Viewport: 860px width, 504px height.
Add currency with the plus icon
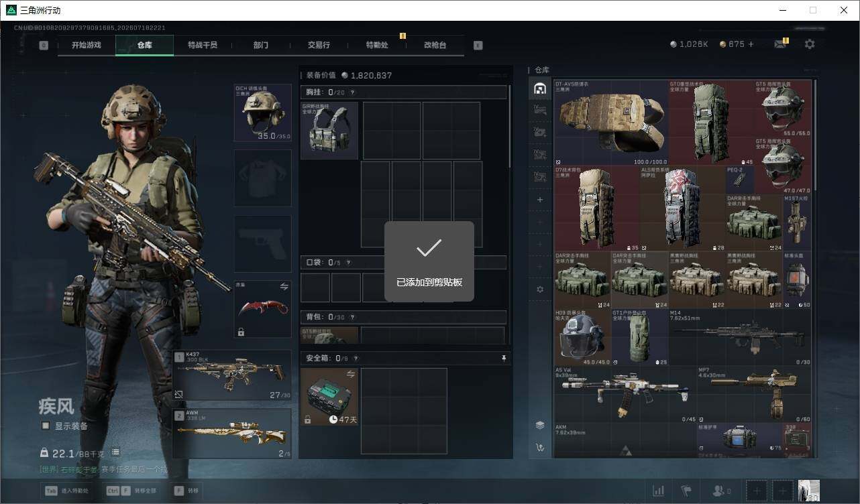[x=751, y=44]
